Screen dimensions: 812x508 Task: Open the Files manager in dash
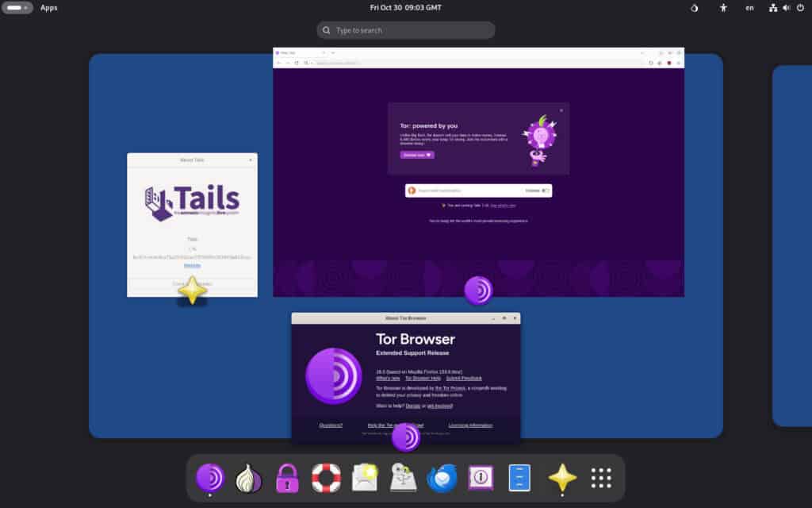pos(519,477)
